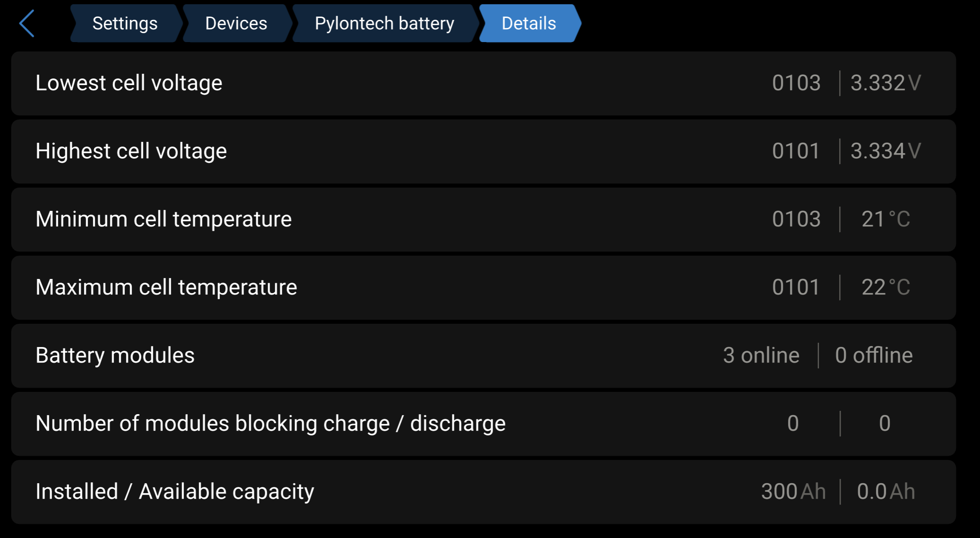Open the Devices breadcrumb
This screenshot has height=538, width=980.
point(236,23)
